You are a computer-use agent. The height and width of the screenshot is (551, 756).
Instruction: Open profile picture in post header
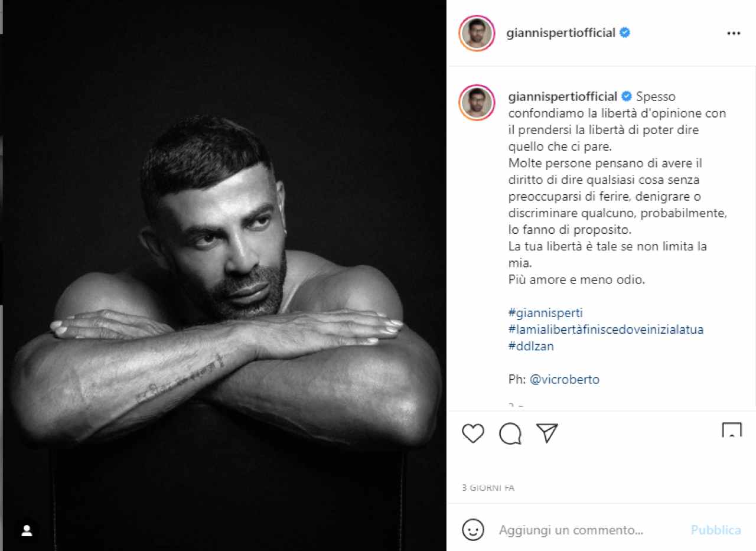tap(477, 33)
